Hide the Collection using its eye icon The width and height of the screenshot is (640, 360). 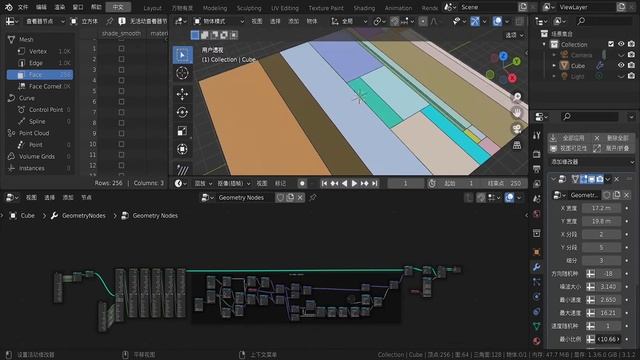(621, 44)
